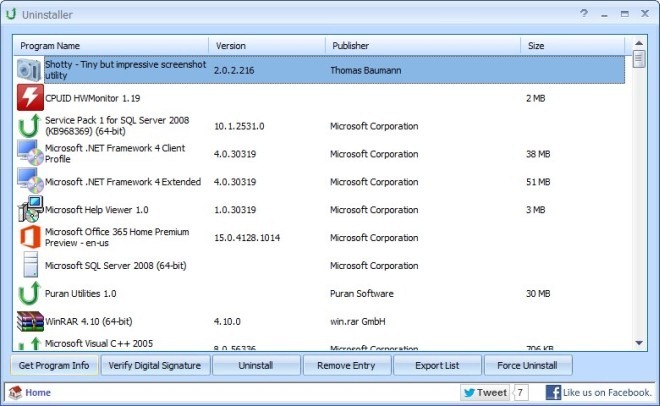
Task: Click the Verify Digital Signature button
Action: pyautogui.click(x=155, y=365)
